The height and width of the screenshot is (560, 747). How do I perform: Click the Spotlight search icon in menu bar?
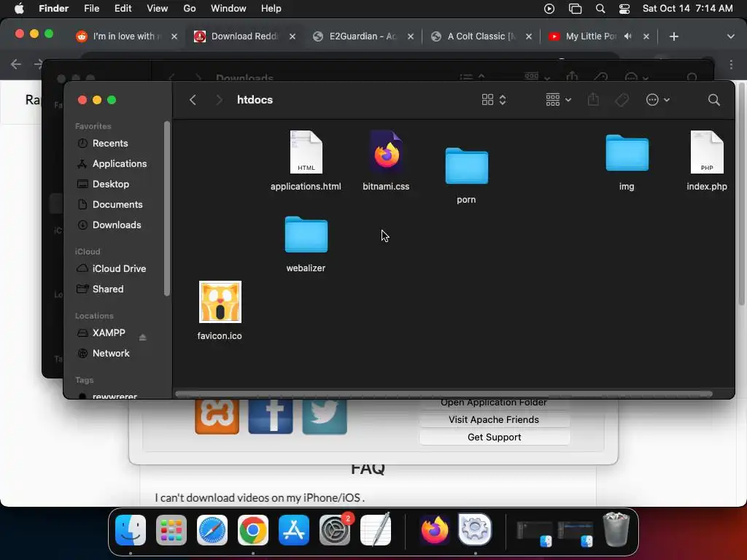tap(600, 9)
